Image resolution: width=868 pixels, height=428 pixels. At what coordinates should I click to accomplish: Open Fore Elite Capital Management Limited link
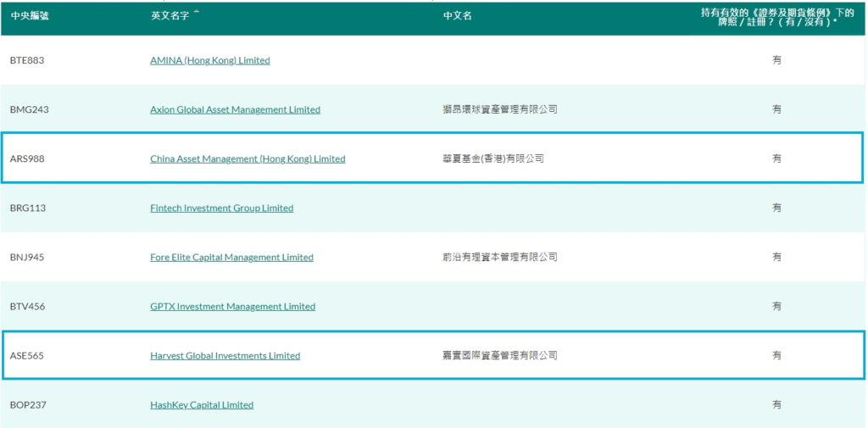coord(231,258)
